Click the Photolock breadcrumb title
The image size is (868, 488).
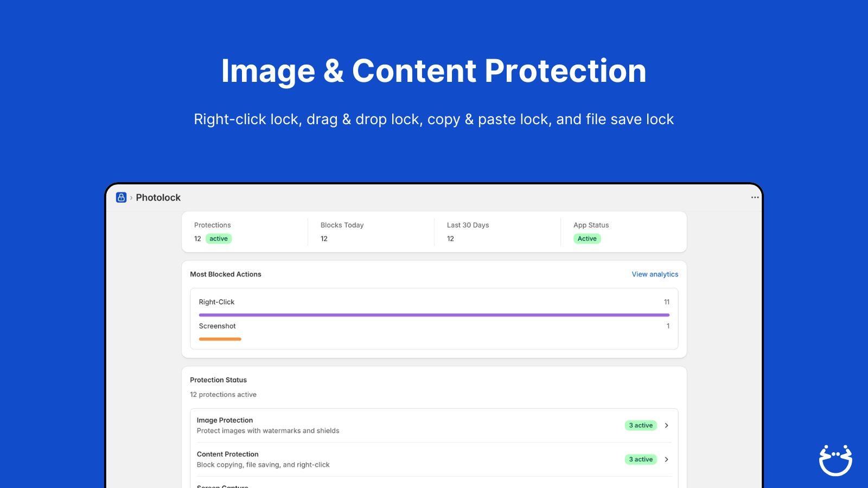click(x=158, y=197)
